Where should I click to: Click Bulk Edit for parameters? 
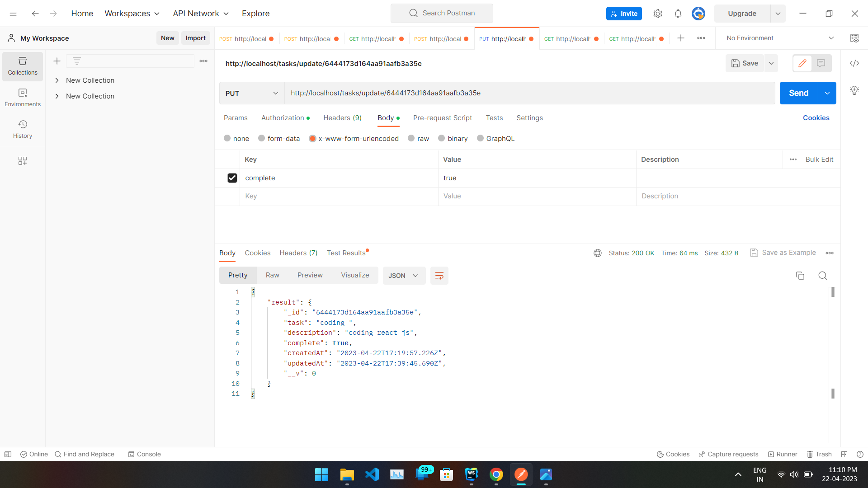(820, 159)
